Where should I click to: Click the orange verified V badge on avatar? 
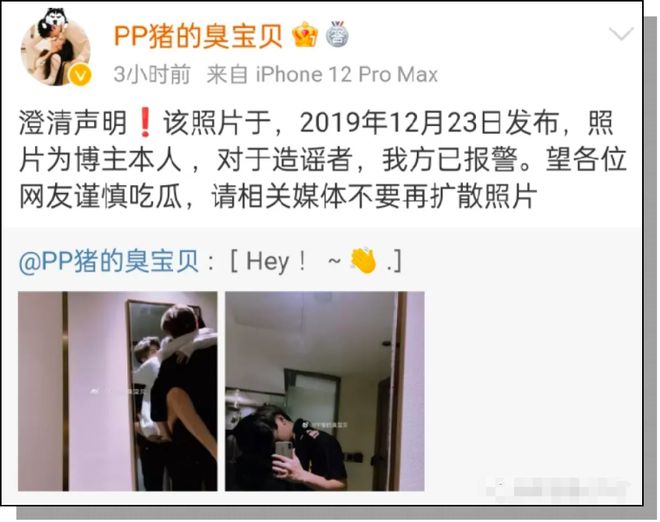pos(80,76)
